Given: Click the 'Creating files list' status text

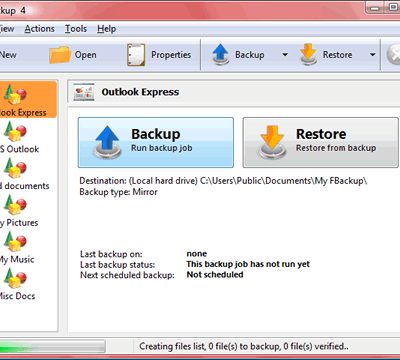Looking at the screenshot, I should coord(244,346).
